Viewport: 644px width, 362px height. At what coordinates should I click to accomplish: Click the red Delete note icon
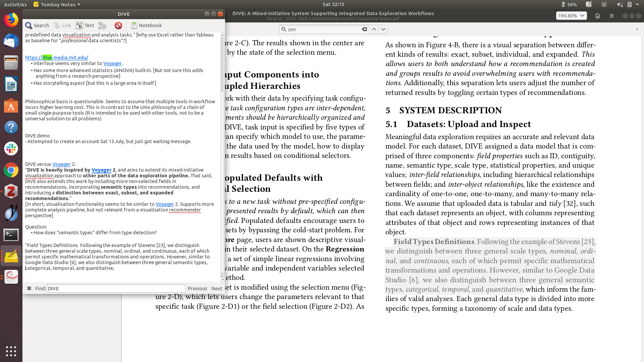118,25
